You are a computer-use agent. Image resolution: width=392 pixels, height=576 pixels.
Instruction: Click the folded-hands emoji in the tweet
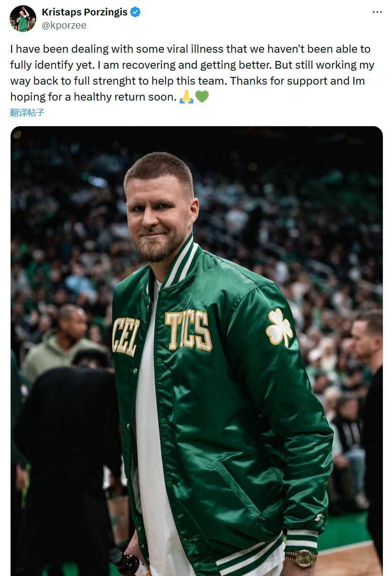click(187, 96)
